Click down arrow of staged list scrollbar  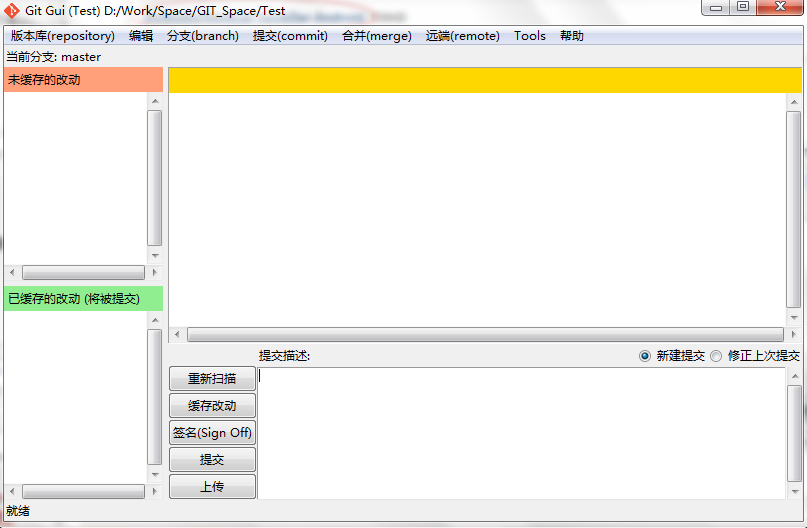click(155, 474)
